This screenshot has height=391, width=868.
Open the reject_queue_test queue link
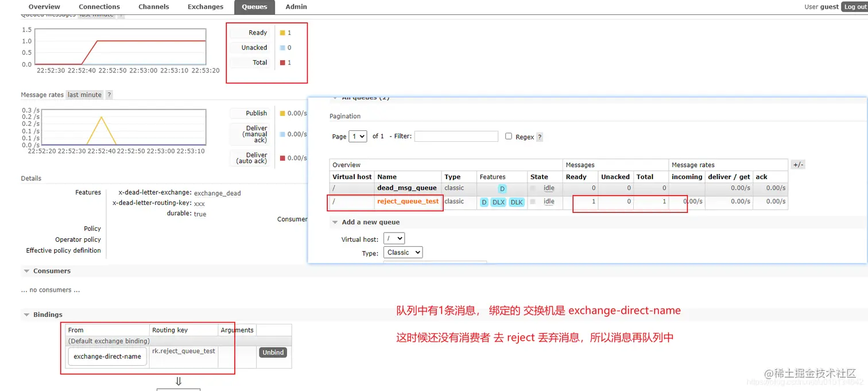(x=408, y=202)
